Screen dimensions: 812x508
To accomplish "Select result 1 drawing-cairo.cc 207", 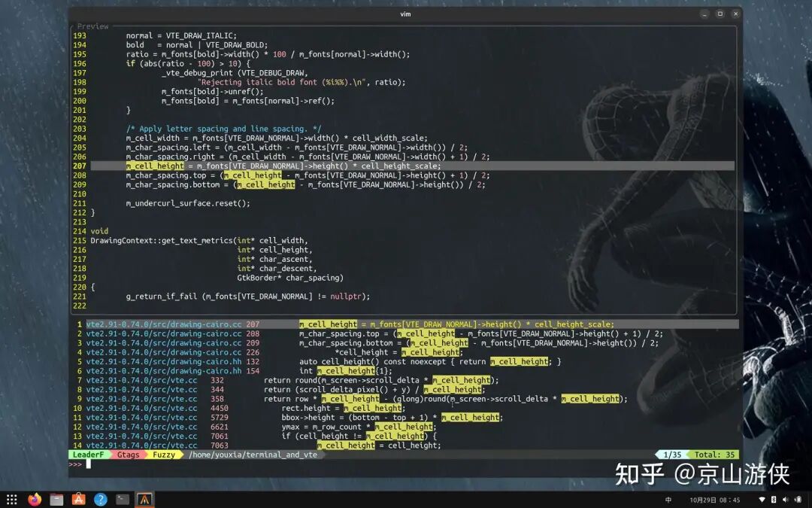I will tap(404, 324).
